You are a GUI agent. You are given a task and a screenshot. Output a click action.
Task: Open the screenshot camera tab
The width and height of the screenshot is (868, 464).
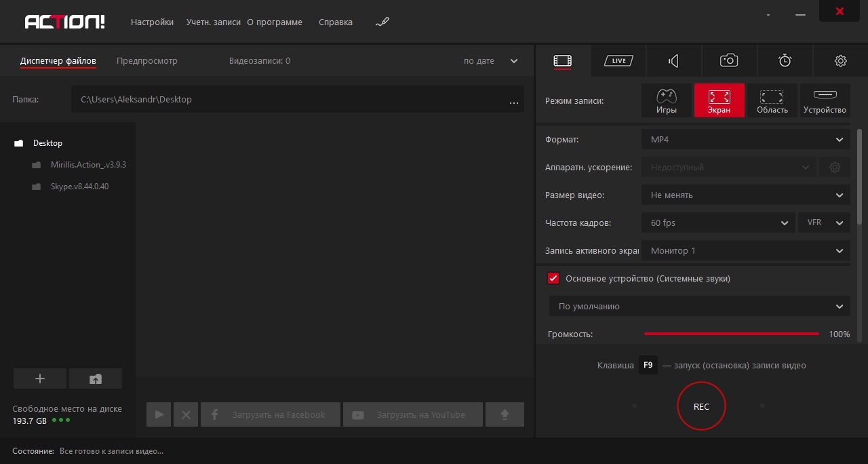click(729, 61)
